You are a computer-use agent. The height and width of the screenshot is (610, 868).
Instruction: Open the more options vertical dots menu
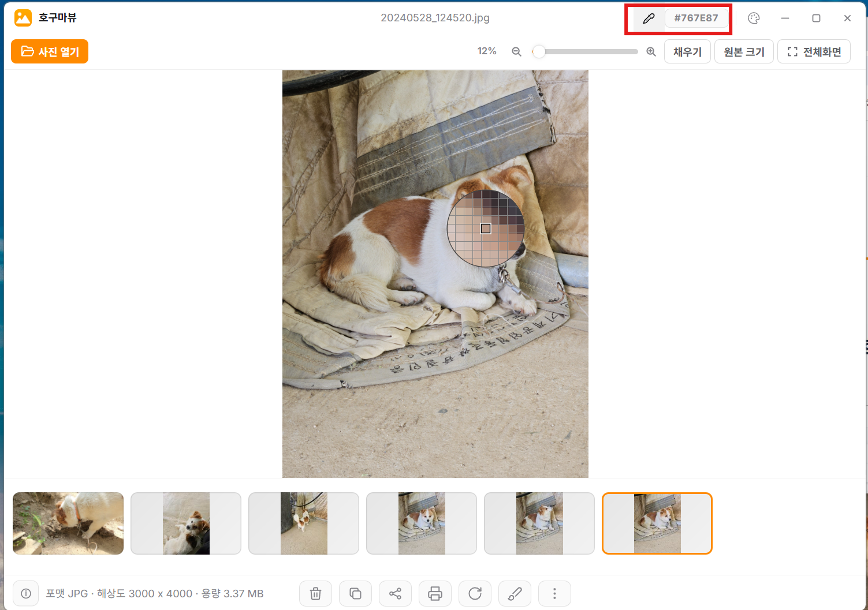click(554, 594)
